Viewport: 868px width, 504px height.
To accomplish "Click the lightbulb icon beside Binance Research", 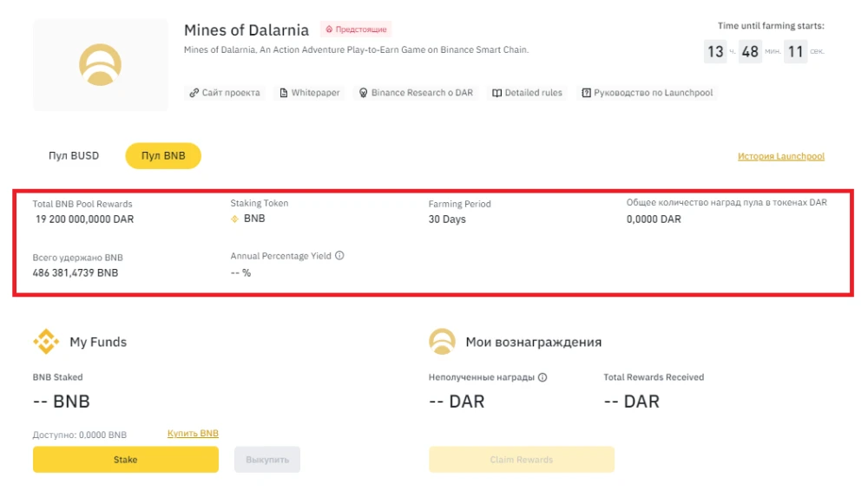I will point(363,93).
